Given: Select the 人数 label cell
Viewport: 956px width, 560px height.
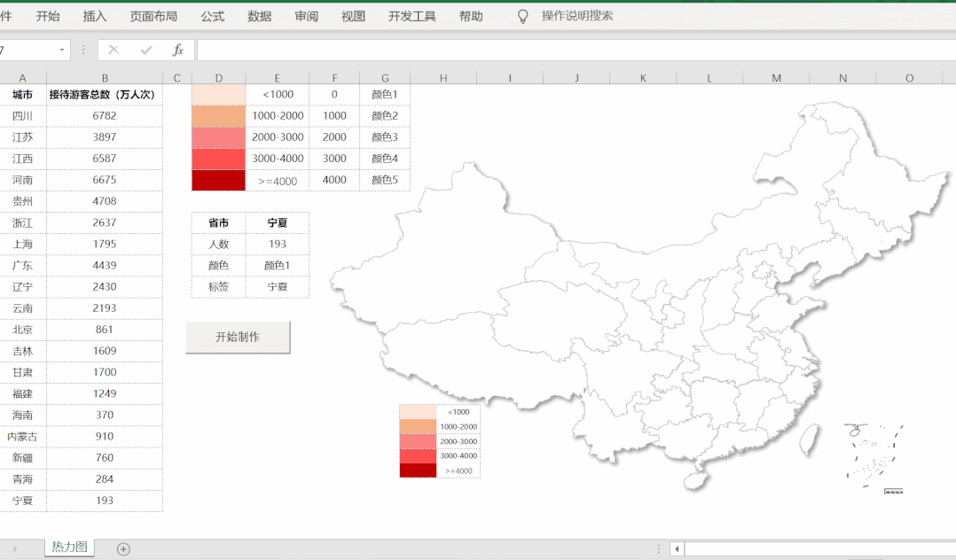Looking at the screenshot, I should pos(218,244).
